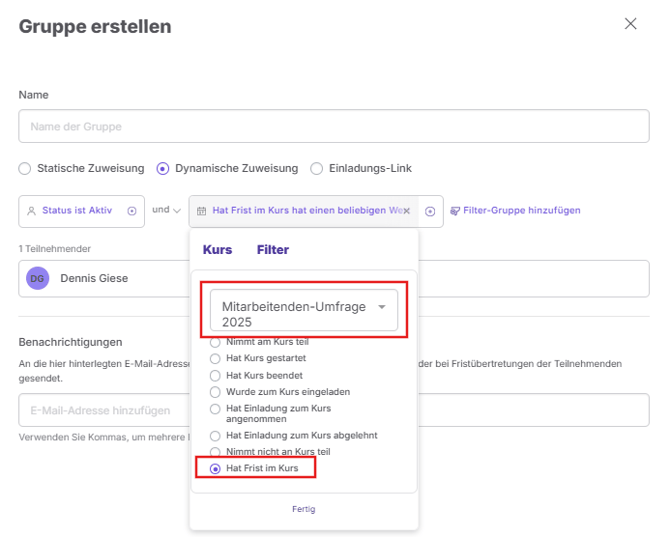Click the Name der Gruppe input field

[334, 126]
